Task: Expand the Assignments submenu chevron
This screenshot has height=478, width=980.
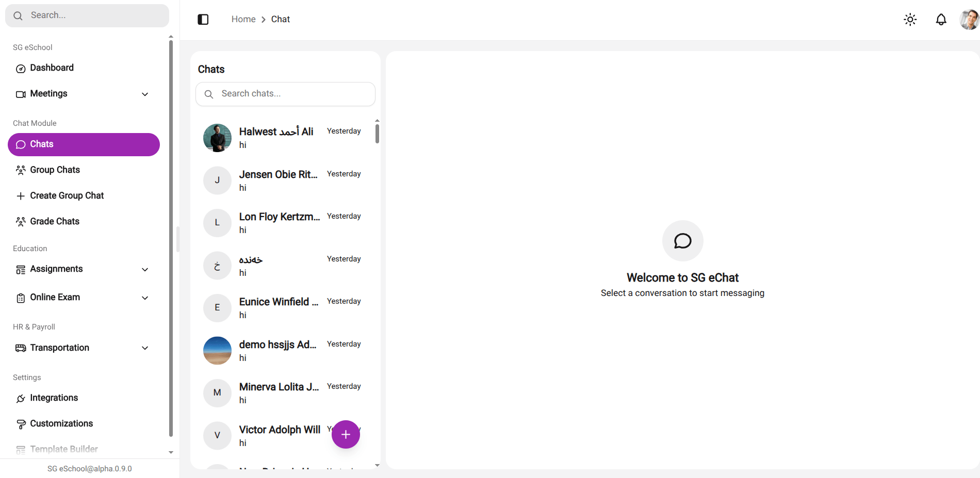Action: point(145,270)
